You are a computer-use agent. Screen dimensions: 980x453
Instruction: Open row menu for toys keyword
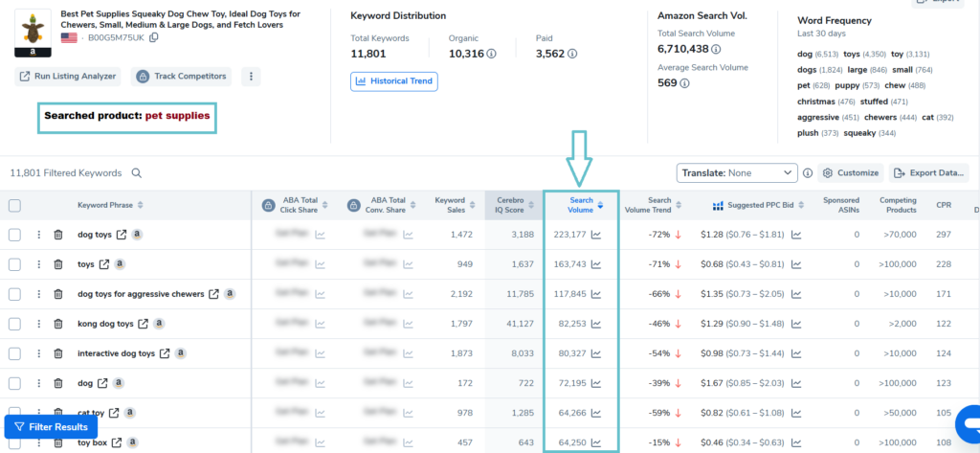(38, 264)
